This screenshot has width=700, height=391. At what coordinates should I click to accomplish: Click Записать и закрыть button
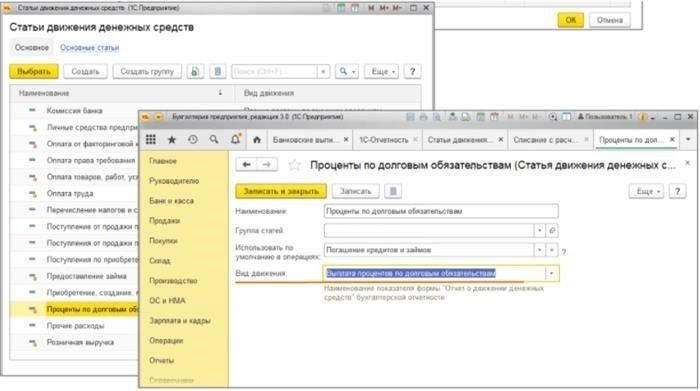(x=281, y=191)
